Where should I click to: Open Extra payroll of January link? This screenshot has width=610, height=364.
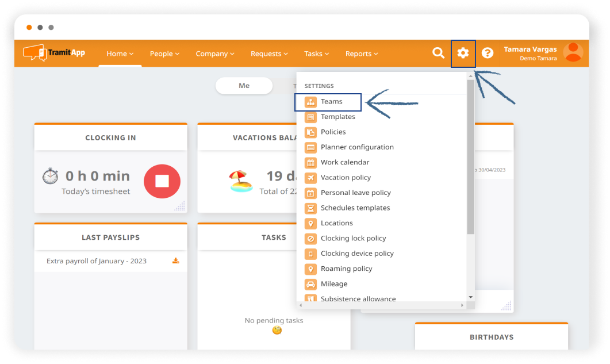point(97,261)
